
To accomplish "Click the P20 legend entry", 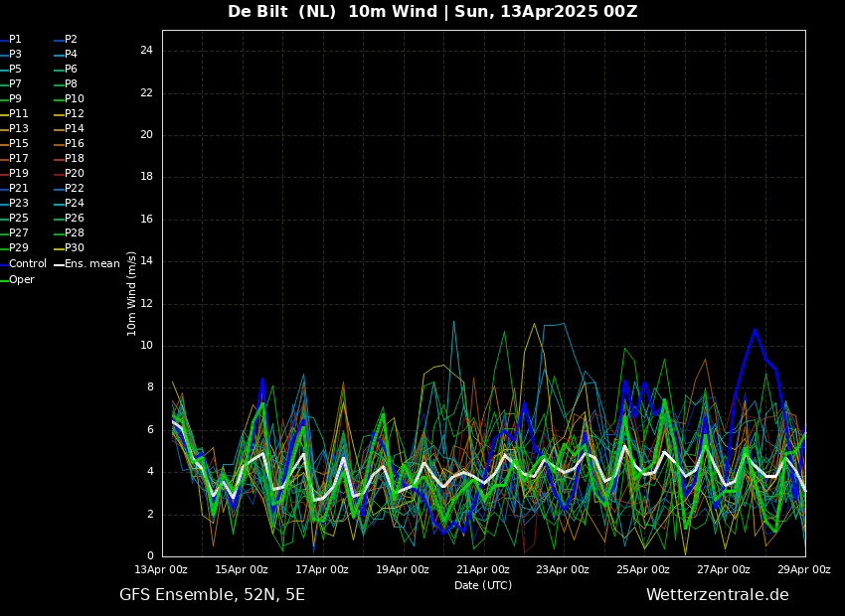I will 69,174.
